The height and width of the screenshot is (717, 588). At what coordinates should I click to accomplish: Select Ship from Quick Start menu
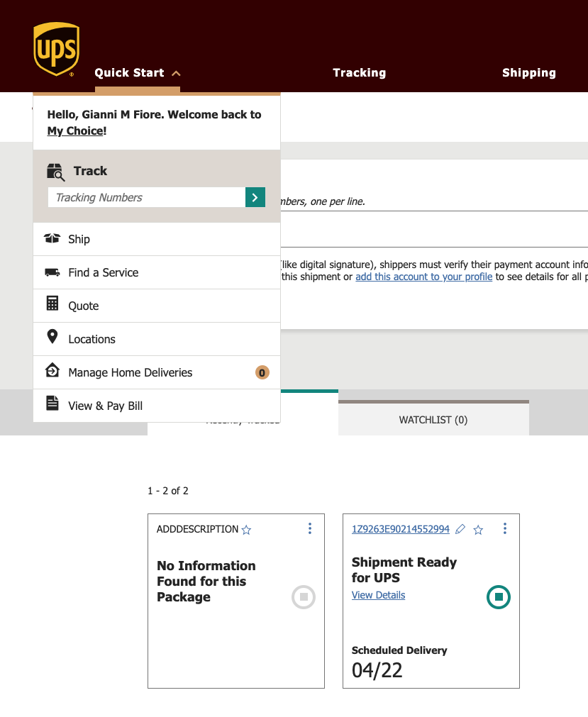pos(157,239)
